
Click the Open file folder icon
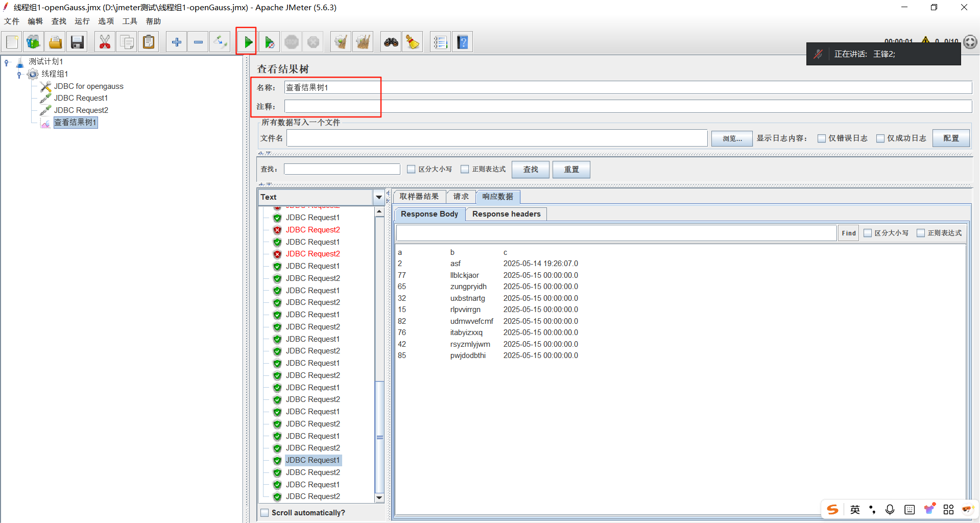[x=55, y=42]
